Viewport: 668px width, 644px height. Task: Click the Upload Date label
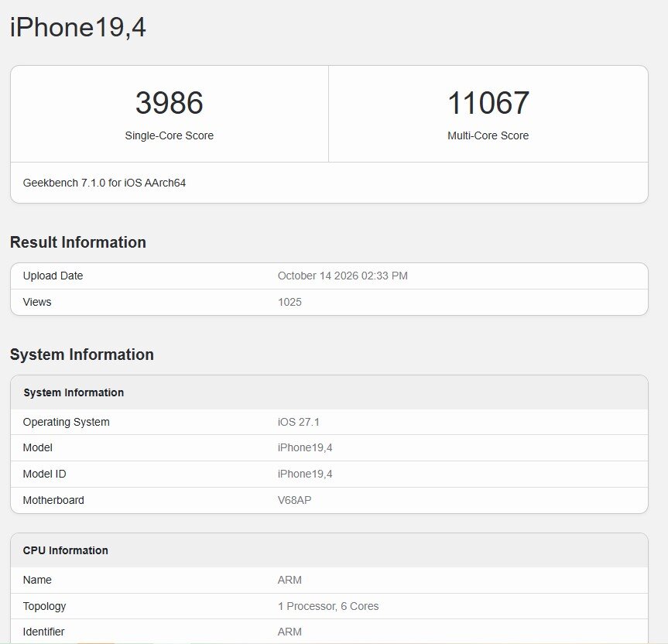pyautogui.click(x=53, y=276)
